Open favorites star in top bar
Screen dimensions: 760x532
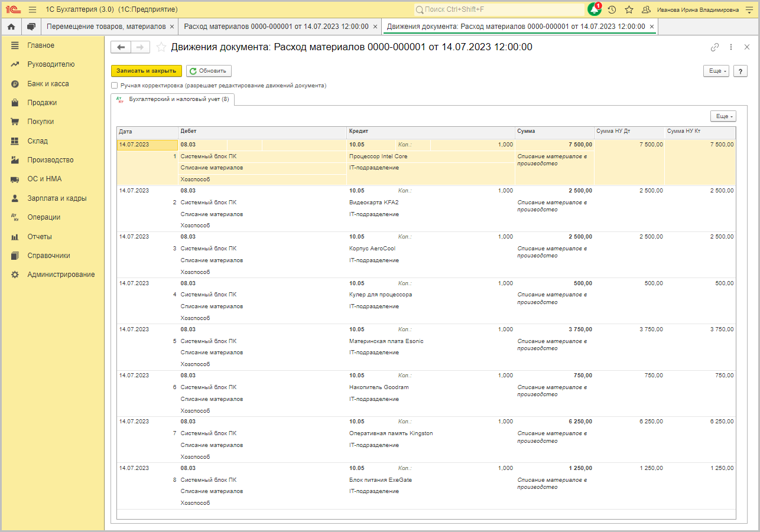click(x=629, y=9)
